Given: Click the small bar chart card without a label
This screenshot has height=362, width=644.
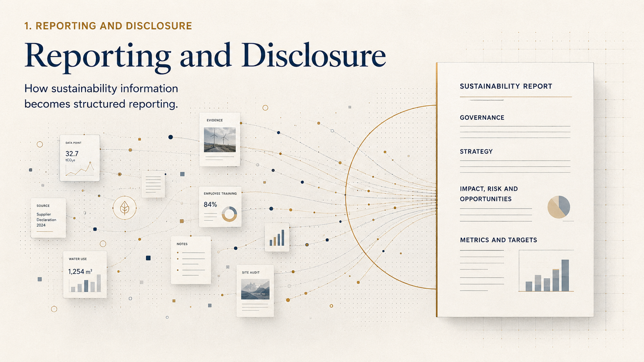Looking at the screenshot, I should coord(277,237).
